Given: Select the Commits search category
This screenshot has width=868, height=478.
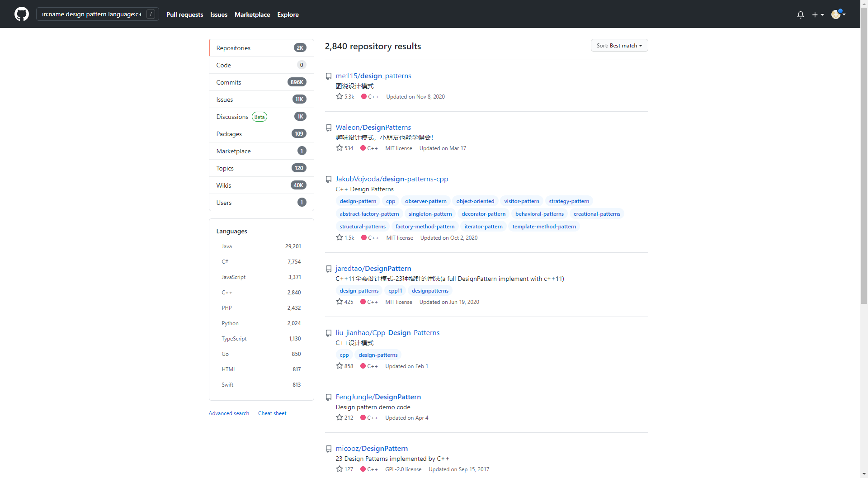Looking at the screenshot, I should 229,82.
